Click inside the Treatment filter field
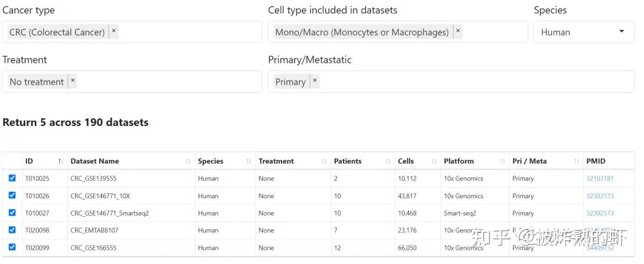 (x=167, y=82)
